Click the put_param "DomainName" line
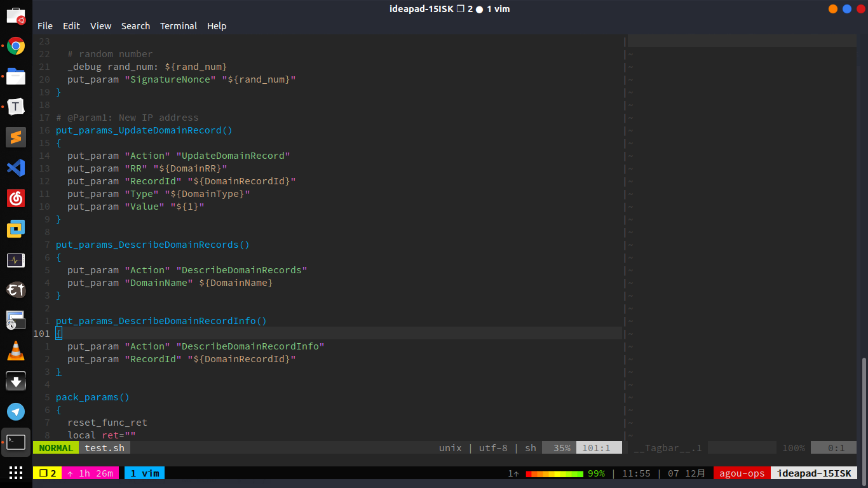The width and height of the screenshot is (868, 488). coord(170,283)
